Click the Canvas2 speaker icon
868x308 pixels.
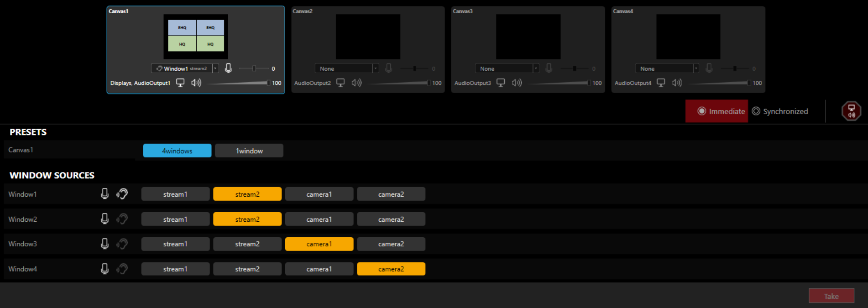click(x=356, y=83)
